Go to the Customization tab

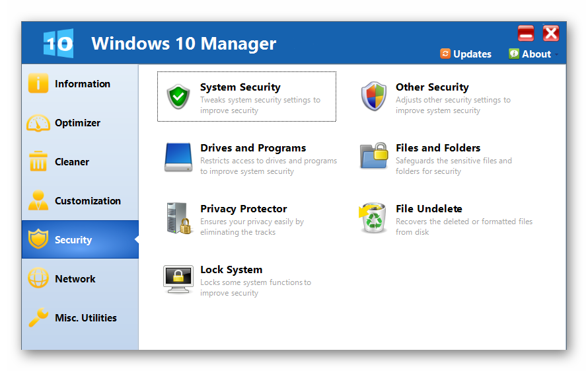pos(88,201)
